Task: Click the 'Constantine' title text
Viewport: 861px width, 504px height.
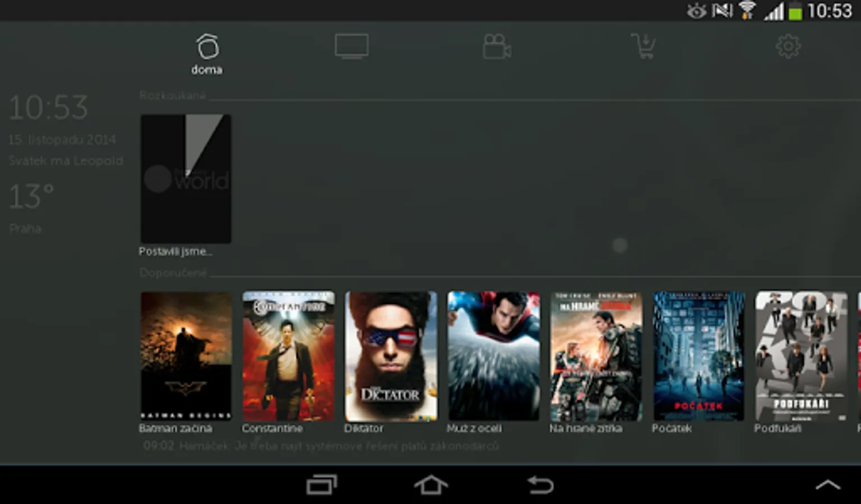Action: 272,428
